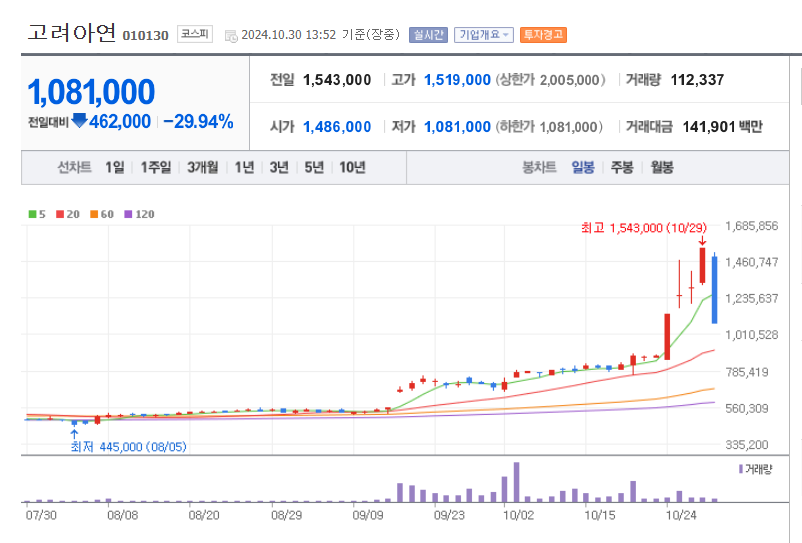Viewport: 802px width, 543px height.
Task: Switch to 주봉 weekly candle chart
Action: coord(622,167)
